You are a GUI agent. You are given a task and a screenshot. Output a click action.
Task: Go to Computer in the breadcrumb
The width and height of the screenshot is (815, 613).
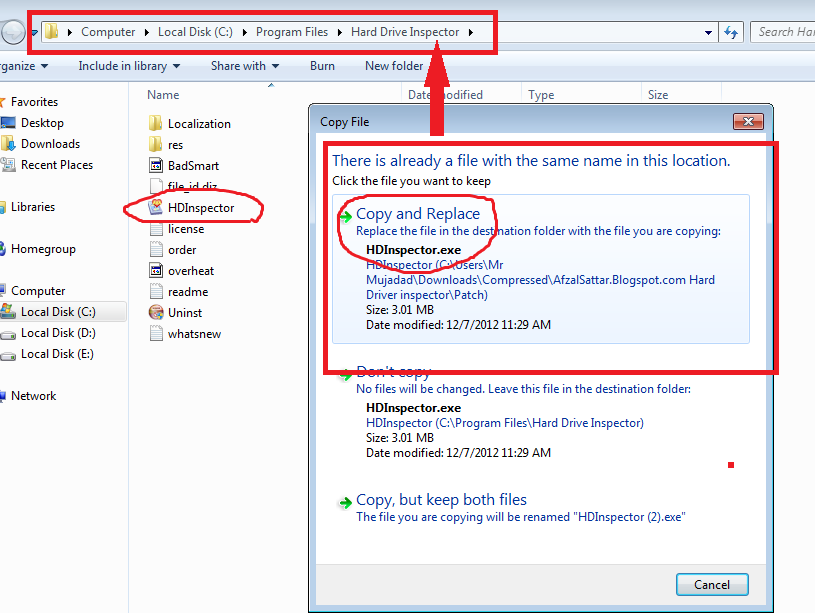click(x=108, y=32)
